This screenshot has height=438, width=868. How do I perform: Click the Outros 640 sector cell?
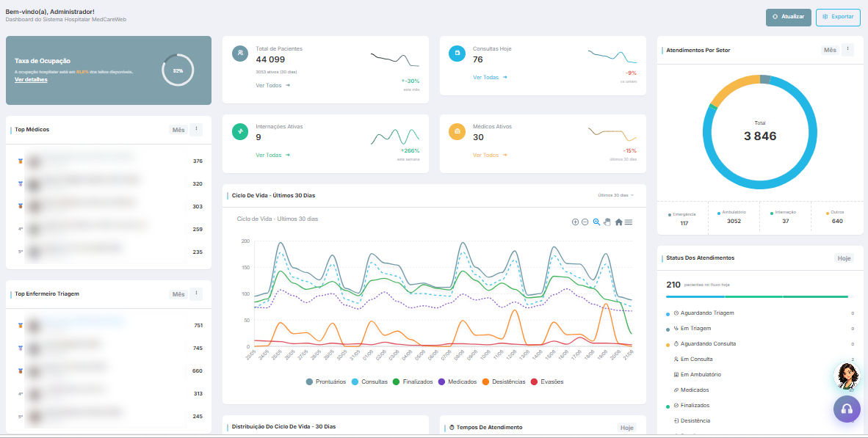(x=837, y=216)
